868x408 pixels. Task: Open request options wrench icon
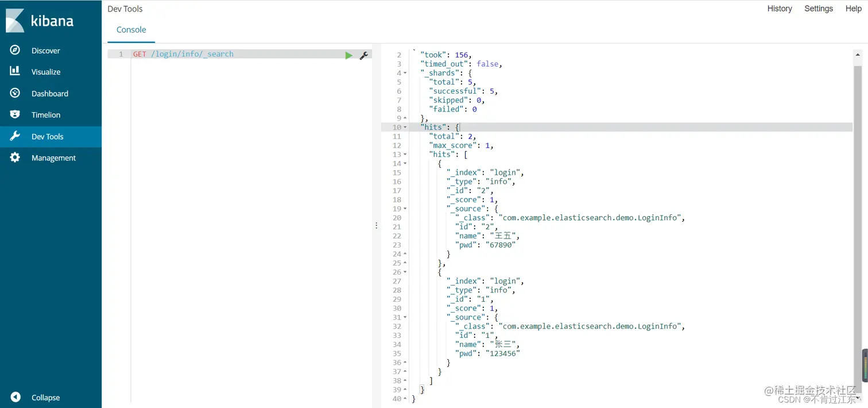[363, 55]
